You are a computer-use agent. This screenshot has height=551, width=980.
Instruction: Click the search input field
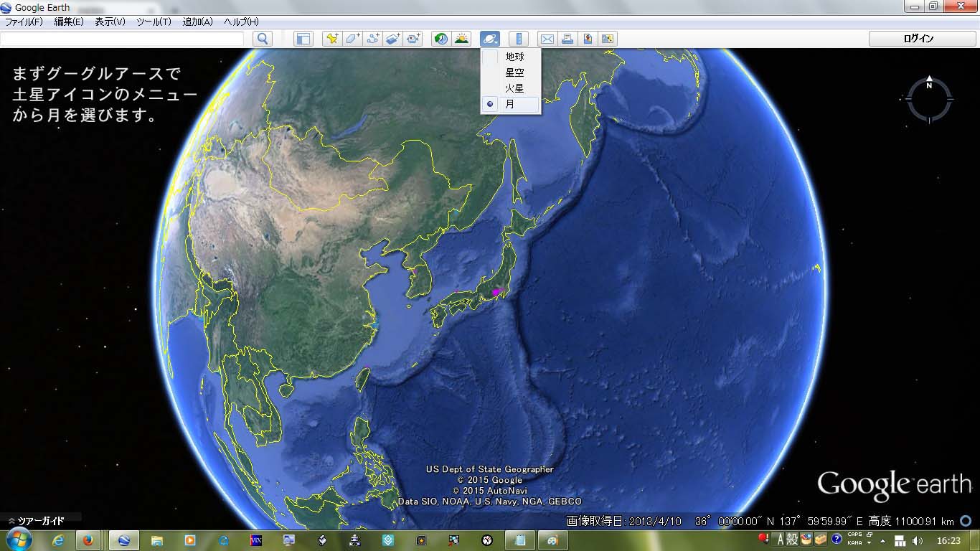(123, 39)
